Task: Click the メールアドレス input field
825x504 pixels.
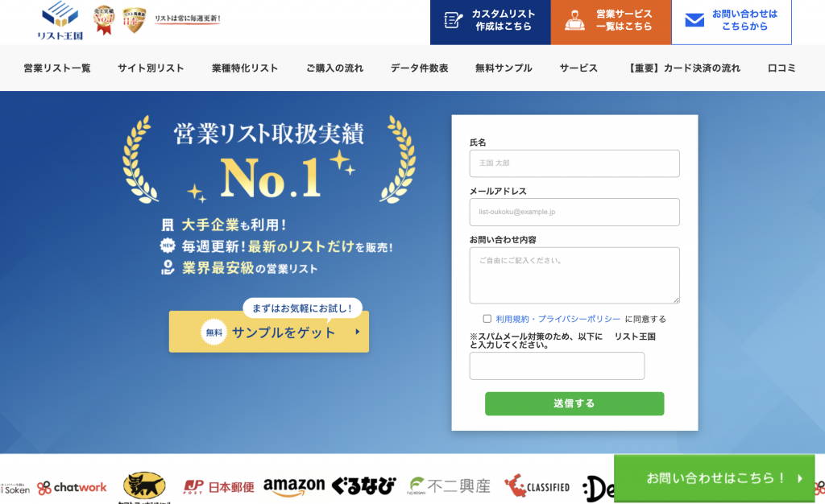Action: [x=574, y=212]
